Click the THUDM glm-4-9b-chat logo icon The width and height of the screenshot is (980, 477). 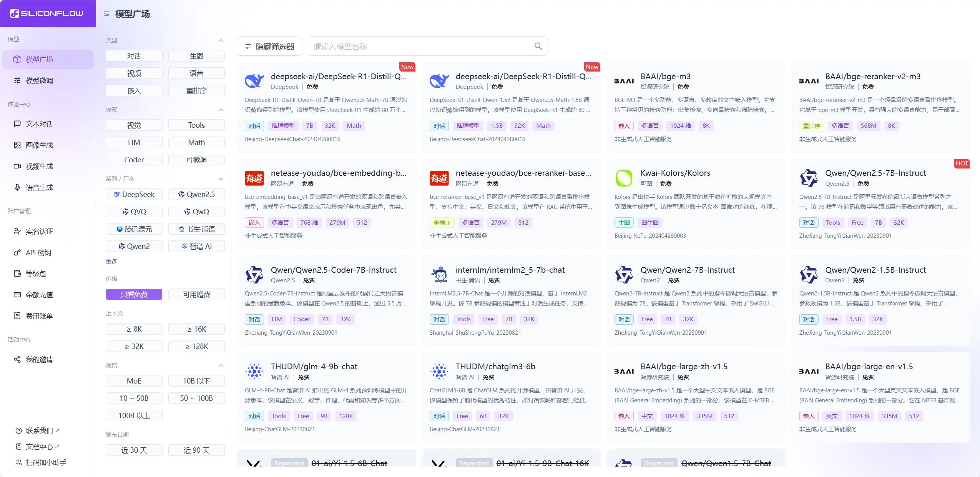coord(254,372)
